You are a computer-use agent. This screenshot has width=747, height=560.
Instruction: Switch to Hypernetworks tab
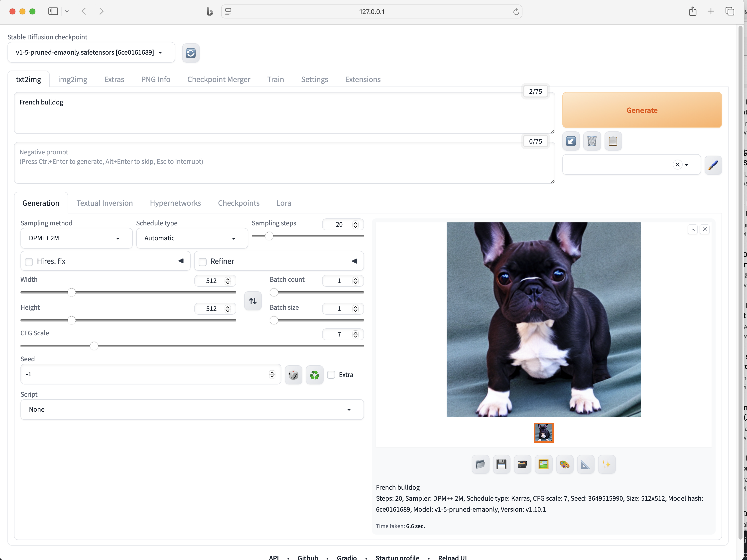tap(175, 203)
